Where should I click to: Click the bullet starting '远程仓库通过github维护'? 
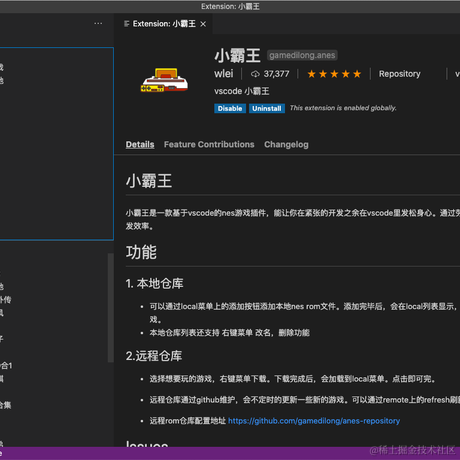pos(305,400)
